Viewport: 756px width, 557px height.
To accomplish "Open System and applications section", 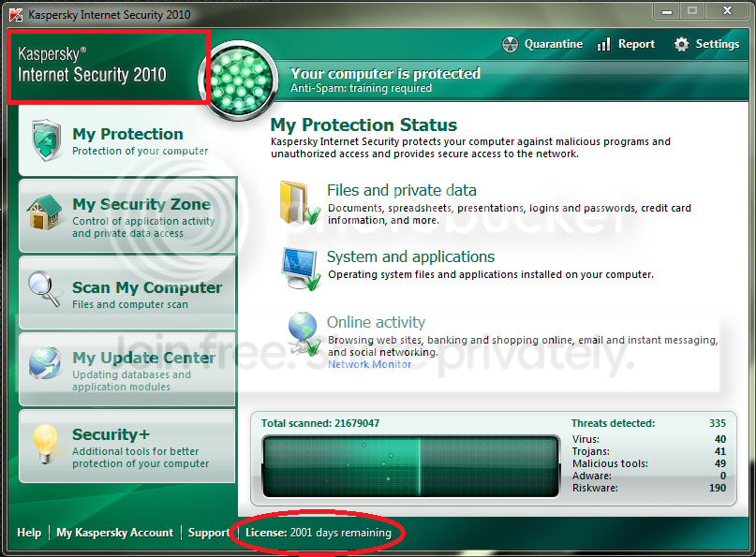I will pos(410,257).
